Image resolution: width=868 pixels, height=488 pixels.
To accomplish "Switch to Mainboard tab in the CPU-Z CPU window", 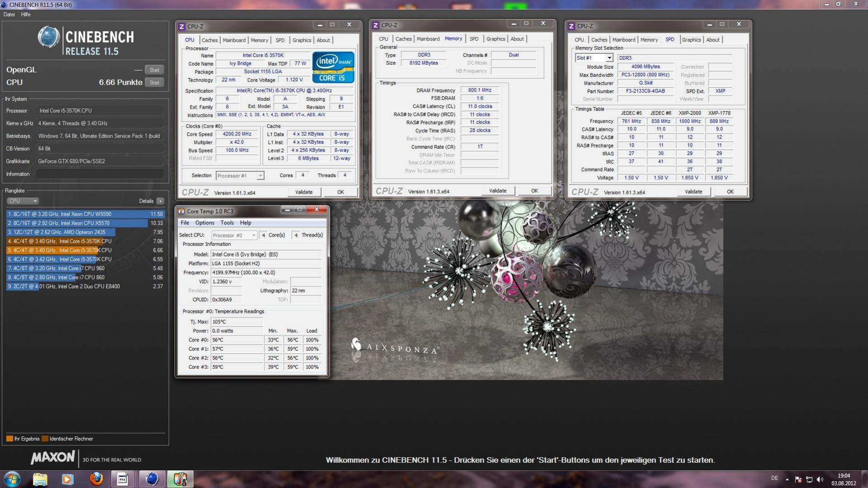I will [x=234, y=40].
